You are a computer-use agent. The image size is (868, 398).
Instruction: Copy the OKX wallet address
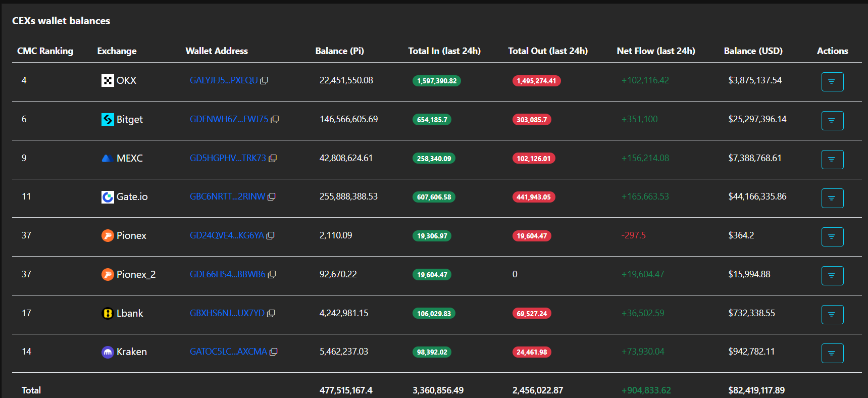tap(264, 80)
